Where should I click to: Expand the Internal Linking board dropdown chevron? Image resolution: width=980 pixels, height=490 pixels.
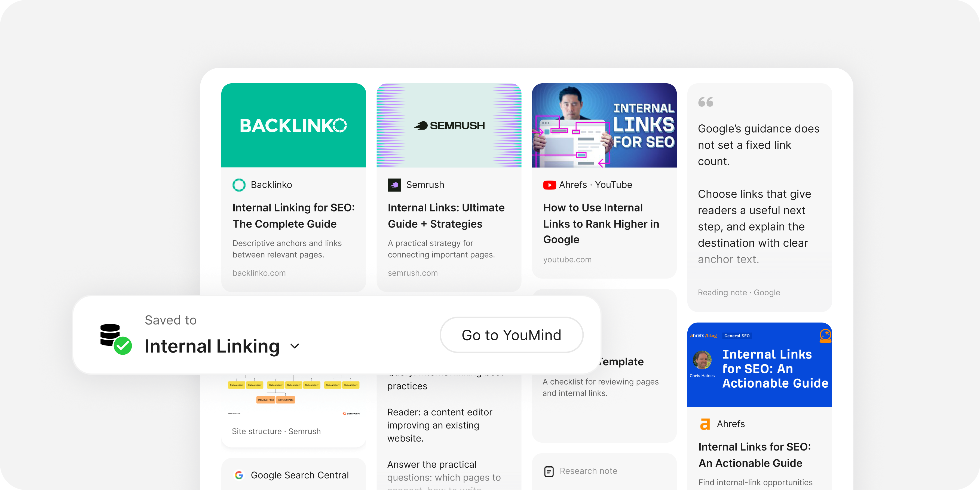point(295,346)
